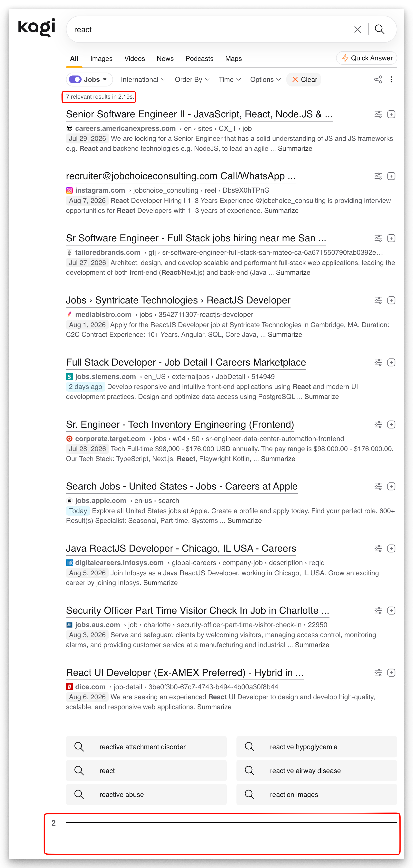413x868 pixels.
Task: Adjust ranking for the jobs.aus.com result
Action: coord(378,611)
